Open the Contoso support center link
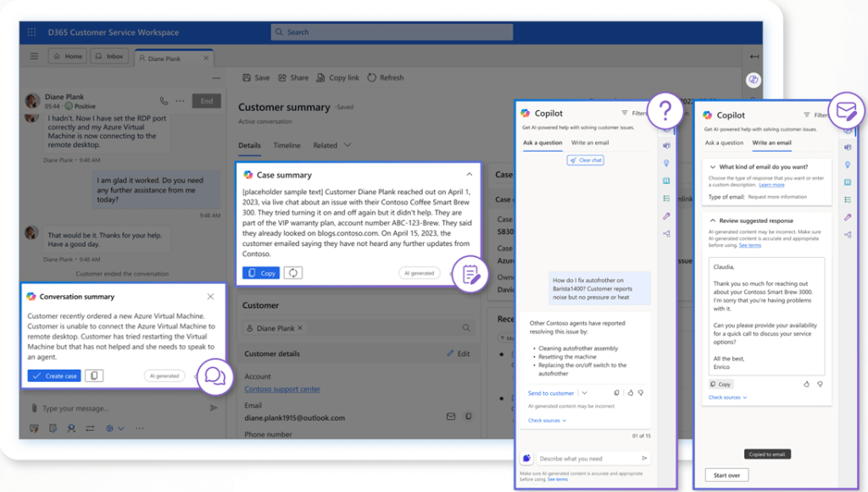This screenshot has height=492, width=868. click(282, 389)
